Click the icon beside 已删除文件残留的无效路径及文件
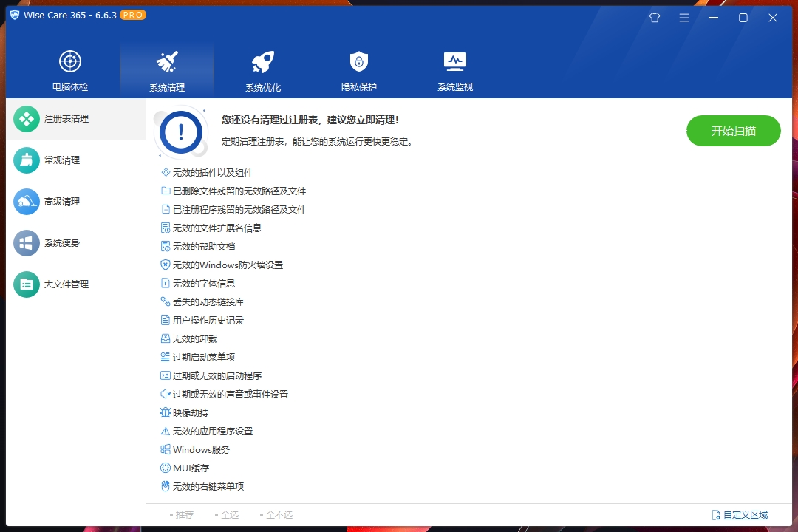The height and width of the screenshot is (532, 798). tap(166, 191)
